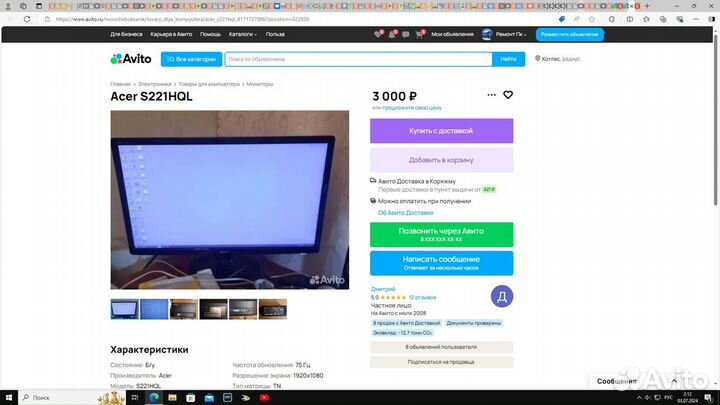Open notifications bell in Avito header
Image resolution: width=720 pixels, height=405 pixels.
coord(392,34)
